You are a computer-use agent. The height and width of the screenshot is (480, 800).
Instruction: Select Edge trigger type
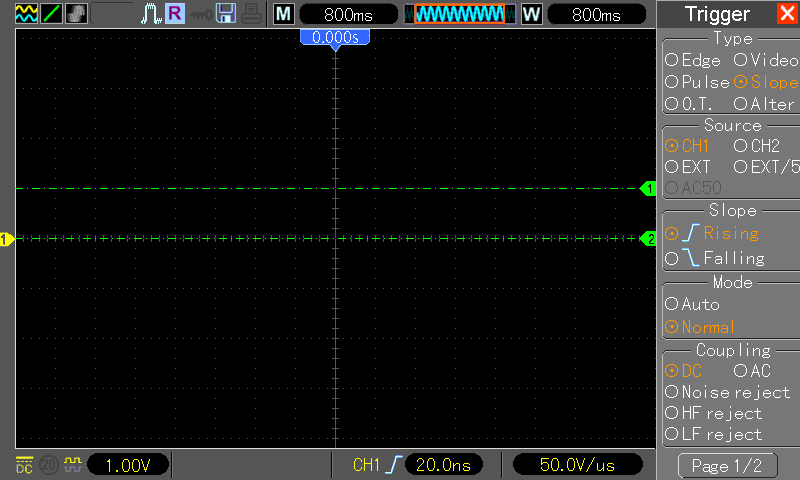coord(693,60)
